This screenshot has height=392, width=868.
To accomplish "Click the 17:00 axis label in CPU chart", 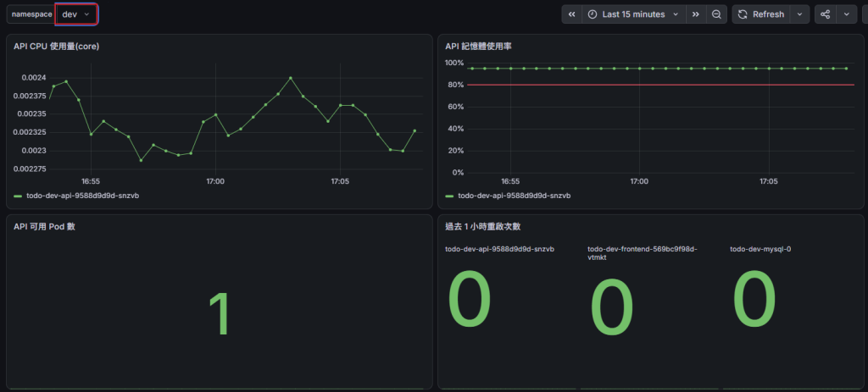I will [x=214, y=181].
